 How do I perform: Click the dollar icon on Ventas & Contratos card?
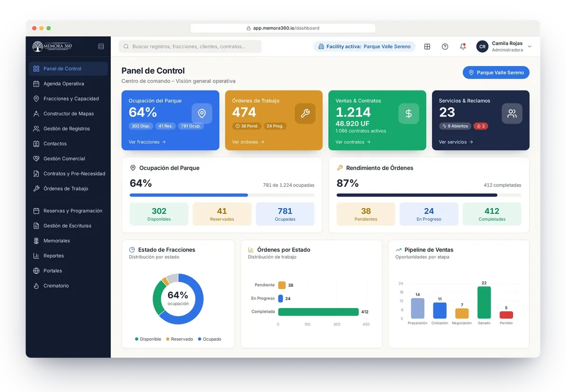click(408, 114)
